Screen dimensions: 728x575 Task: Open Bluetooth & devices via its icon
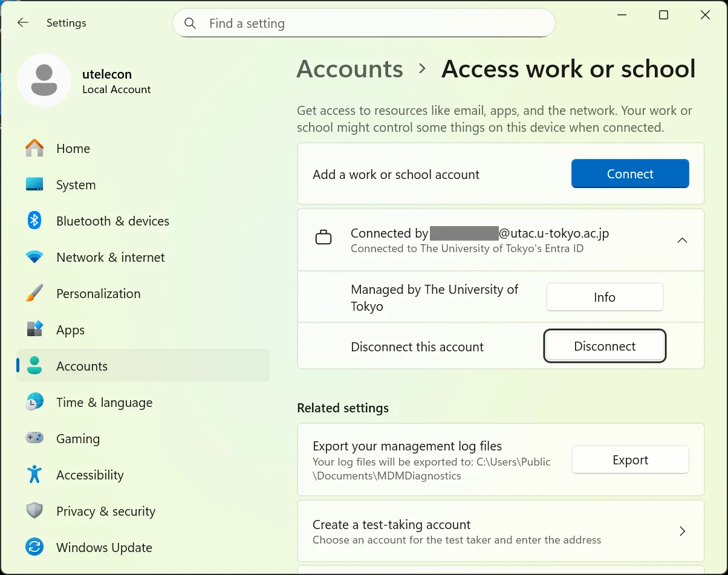point(34,221)
